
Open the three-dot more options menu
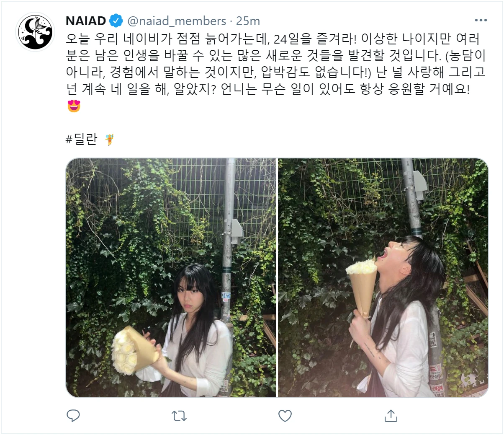481,20
